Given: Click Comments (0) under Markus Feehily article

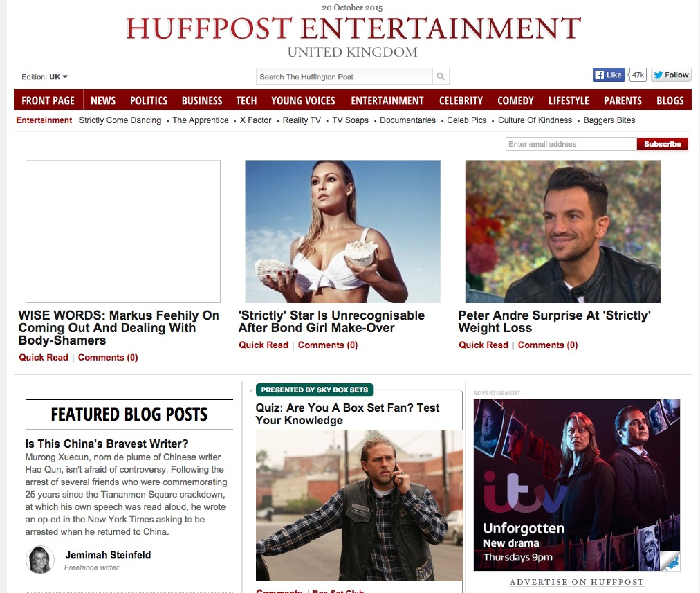Looking at the screenshot, I should [x=108, y=357].
